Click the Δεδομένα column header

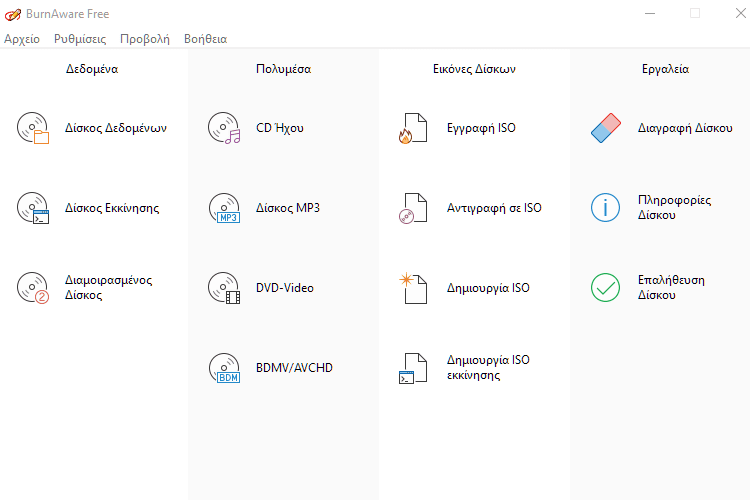(x=92, y=69)
